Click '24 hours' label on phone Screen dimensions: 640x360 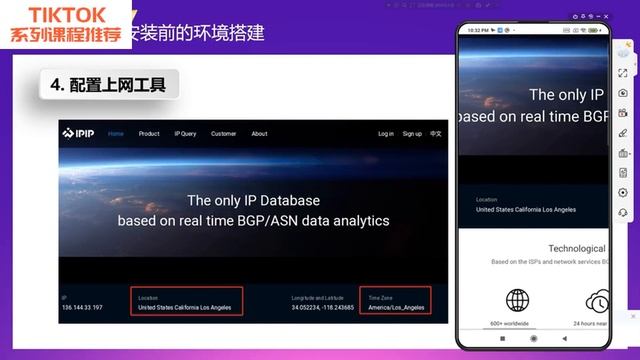pyautogui.click(x=590, y=323)
